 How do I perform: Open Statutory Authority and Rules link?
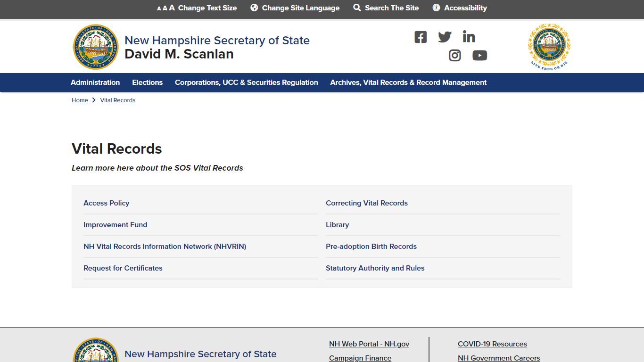(x=375, y=268)
